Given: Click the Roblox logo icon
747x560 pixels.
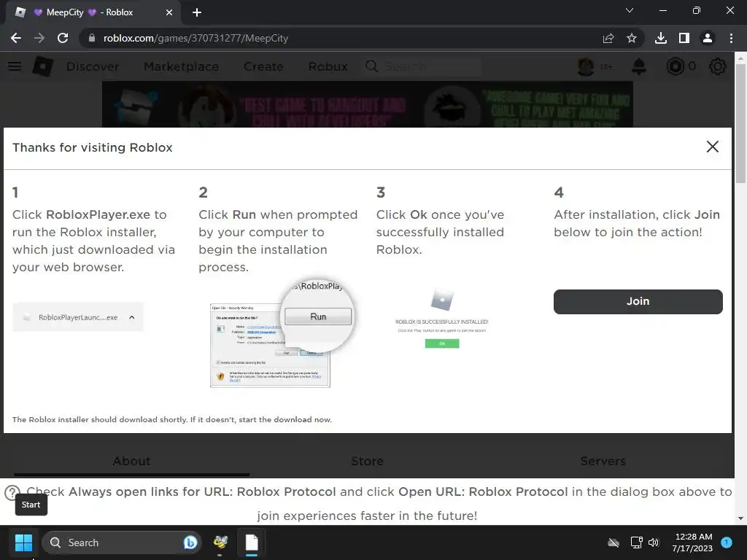Looking at the screenshot, I should pos(43,66).
